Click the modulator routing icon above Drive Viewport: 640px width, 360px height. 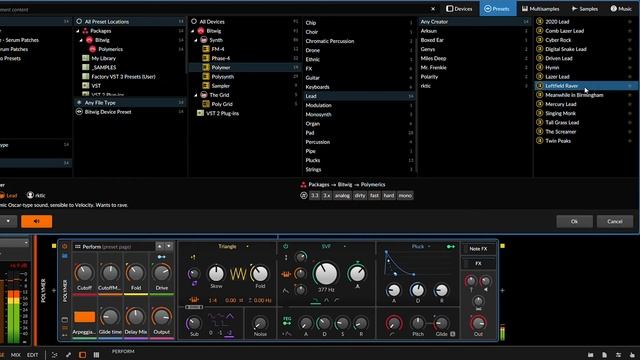[x=161, y=257]
